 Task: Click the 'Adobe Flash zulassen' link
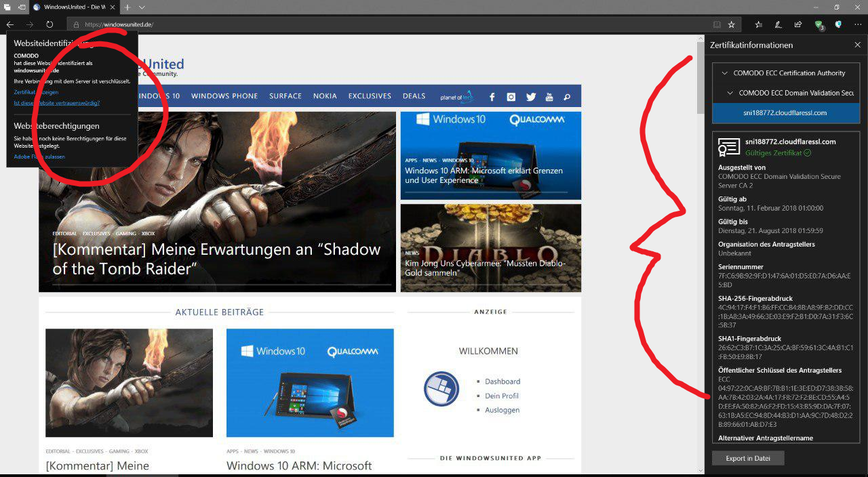click(39, 157)
